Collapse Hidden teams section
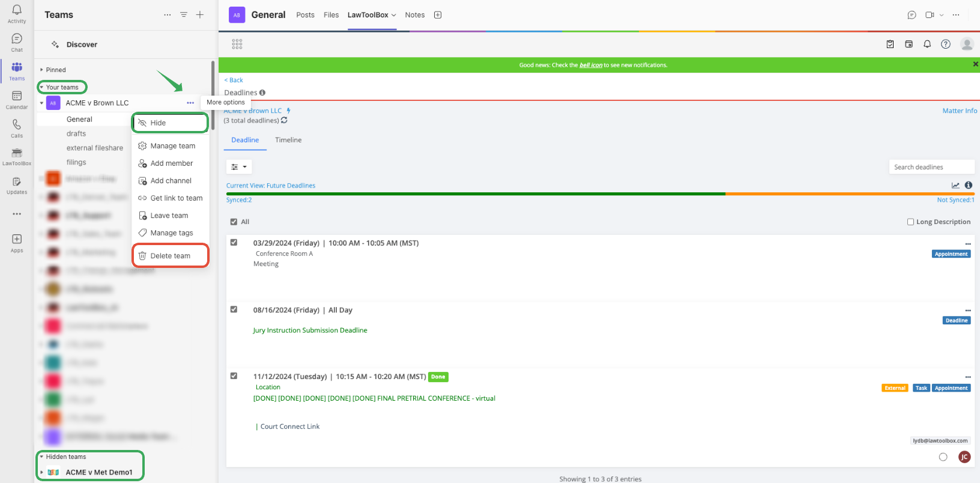Viewport: 980px width, 483px height. [41, 457]
